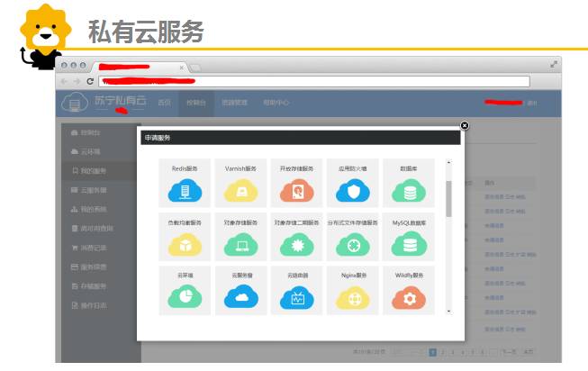Open the Wildfly服务 gear icon

[409, 297]
